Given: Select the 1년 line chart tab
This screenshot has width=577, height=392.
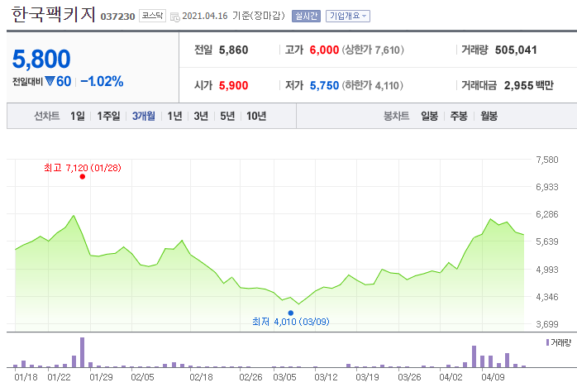Looking at the screenshot, I should pyautogui.click(x=174, y=117).
